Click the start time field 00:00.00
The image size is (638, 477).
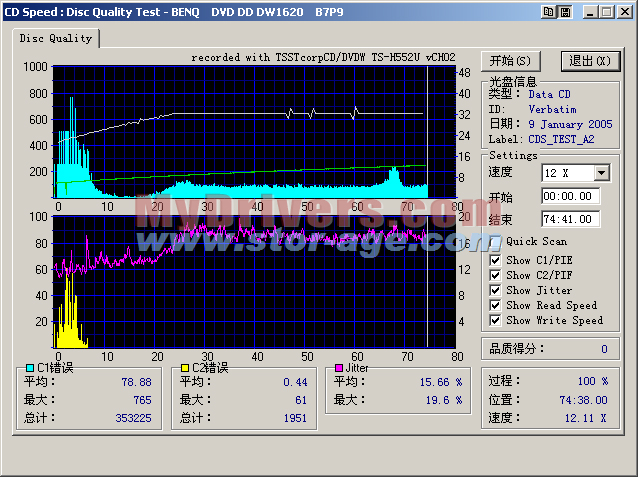click(571, 197)
